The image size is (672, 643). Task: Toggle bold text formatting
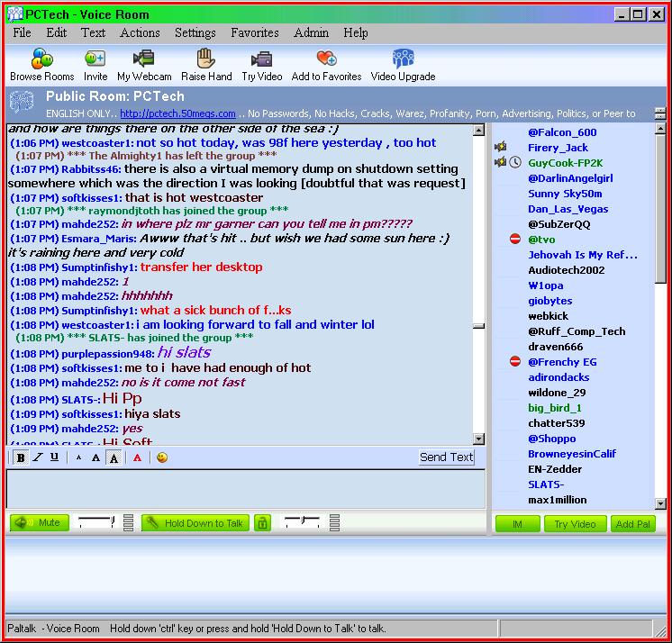(x=20, y=457)
